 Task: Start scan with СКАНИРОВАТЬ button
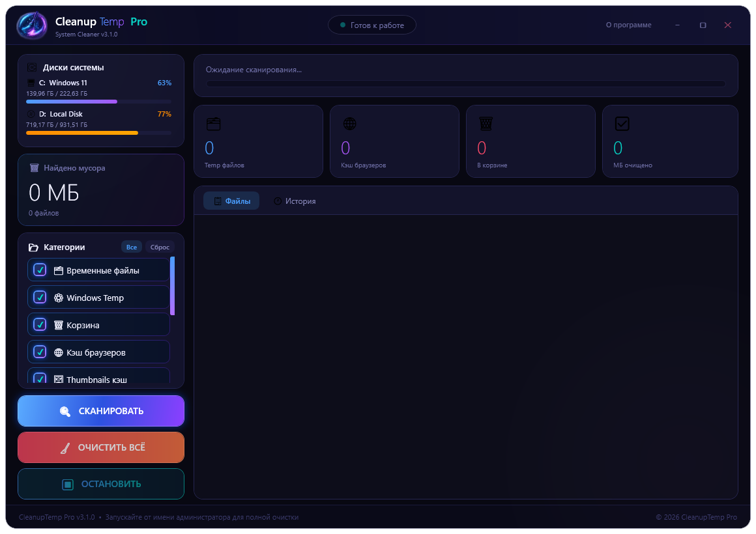[x=101, y=411]
